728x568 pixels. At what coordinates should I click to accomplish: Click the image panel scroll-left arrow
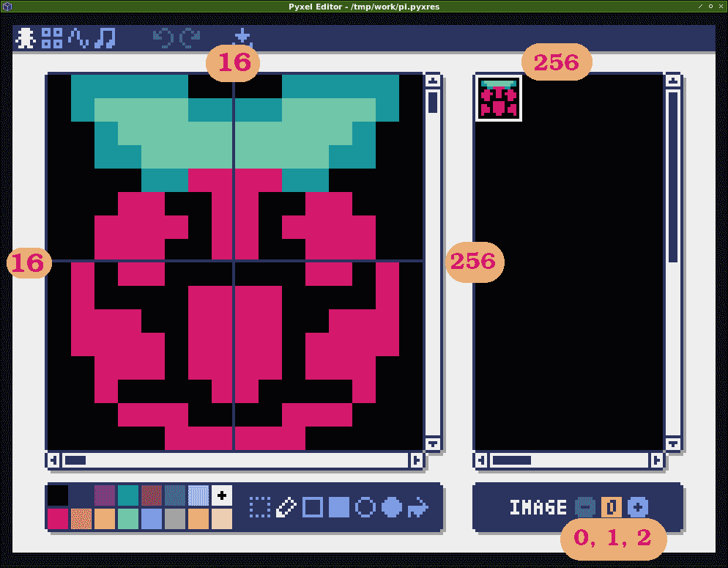point(481,460)
